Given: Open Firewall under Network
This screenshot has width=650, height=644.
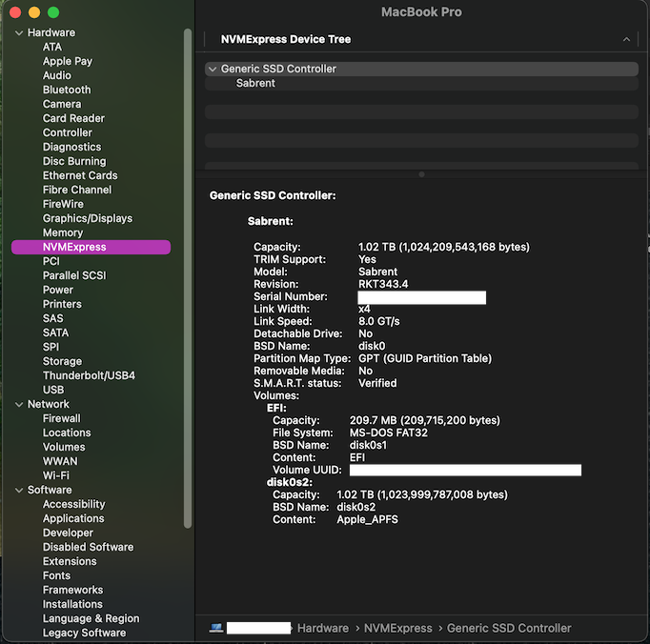Looking at the screenshot, I should tap(61, 419).
